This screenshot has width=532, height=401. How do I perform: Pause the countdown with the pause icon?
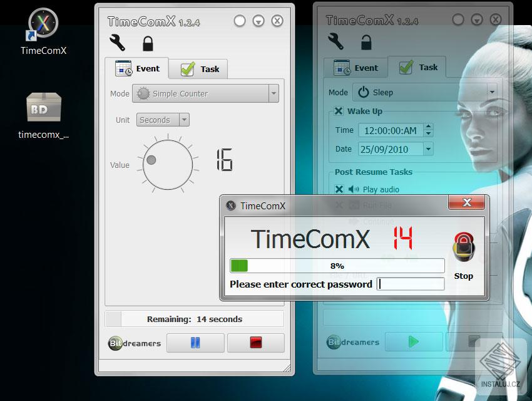click(x=195, y=343)
